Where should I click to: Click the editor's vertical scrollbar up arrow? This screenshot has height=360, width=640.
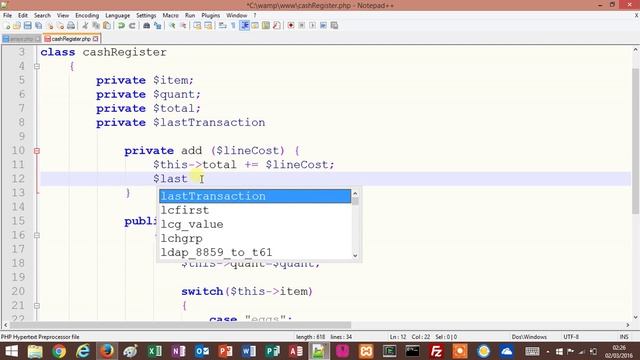tap(636, 50)
